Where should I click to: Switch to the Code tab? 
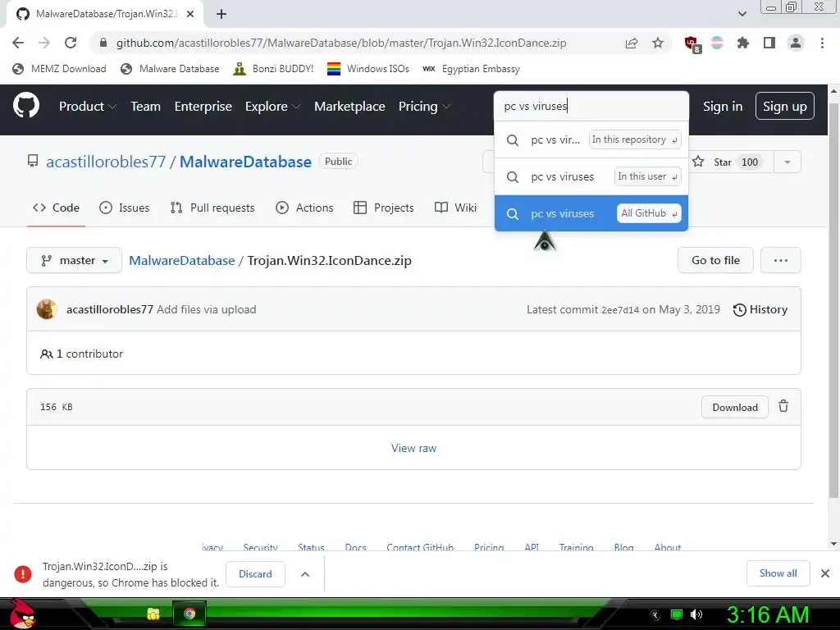(x=56, y=208)
